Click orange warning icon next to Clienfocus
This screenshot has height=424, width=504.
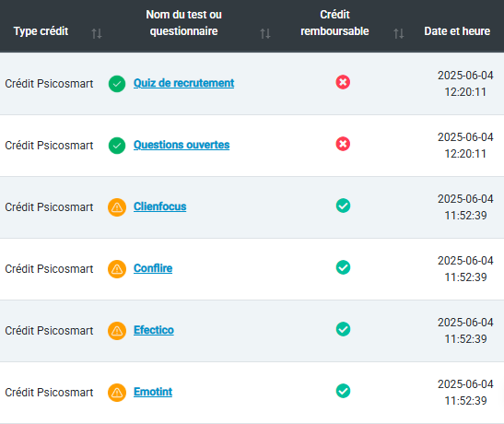click(x=117, y=207)
